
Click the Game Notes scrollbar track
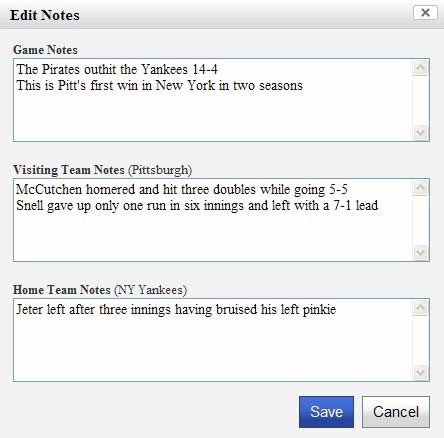(420, 100)
